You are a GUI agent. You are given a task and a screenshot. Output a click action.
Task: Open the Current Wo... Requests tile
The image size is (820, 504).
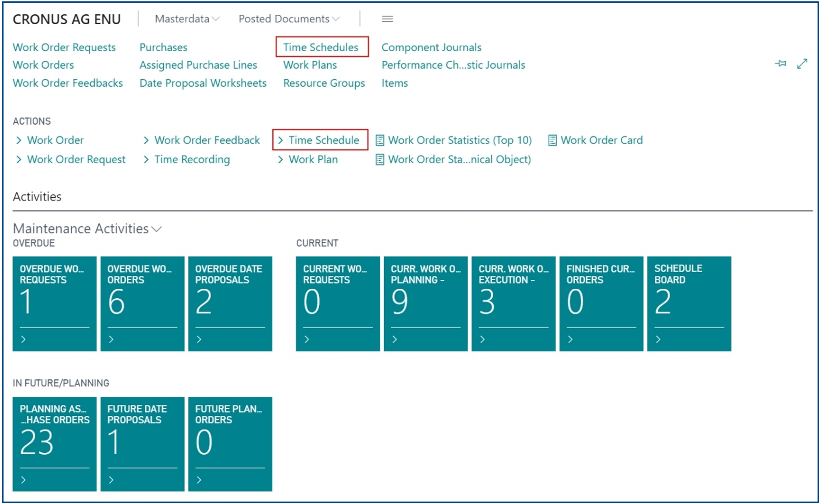[x=338, y=304]
